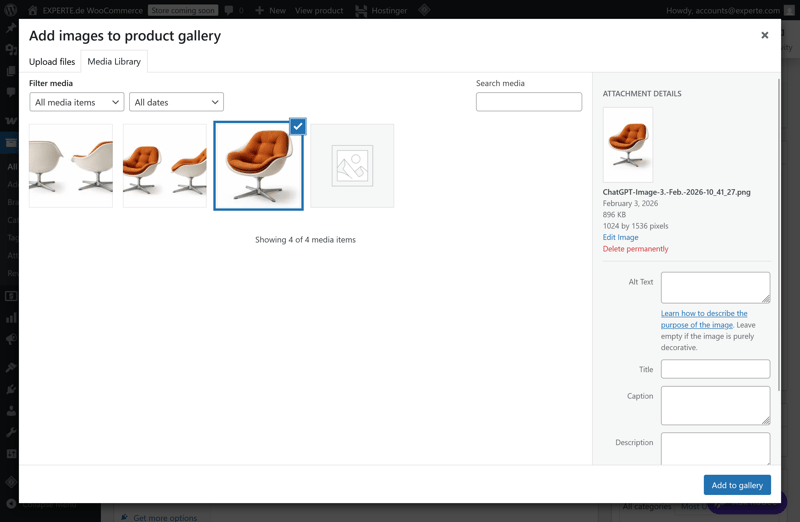This screenshot has width=800, height=522.
Task: Click the plus New icon in admin bar
Action: [260, 10]
